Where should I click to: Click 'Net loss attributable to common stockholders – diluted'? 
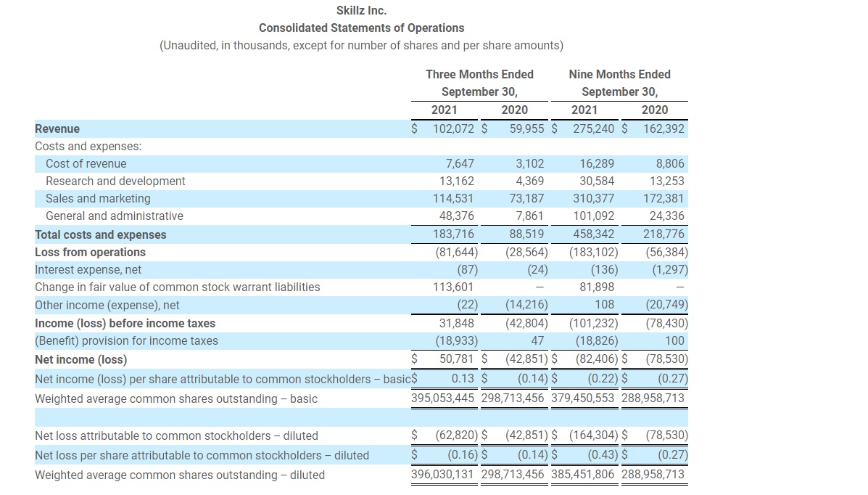(x=177, y=435)
